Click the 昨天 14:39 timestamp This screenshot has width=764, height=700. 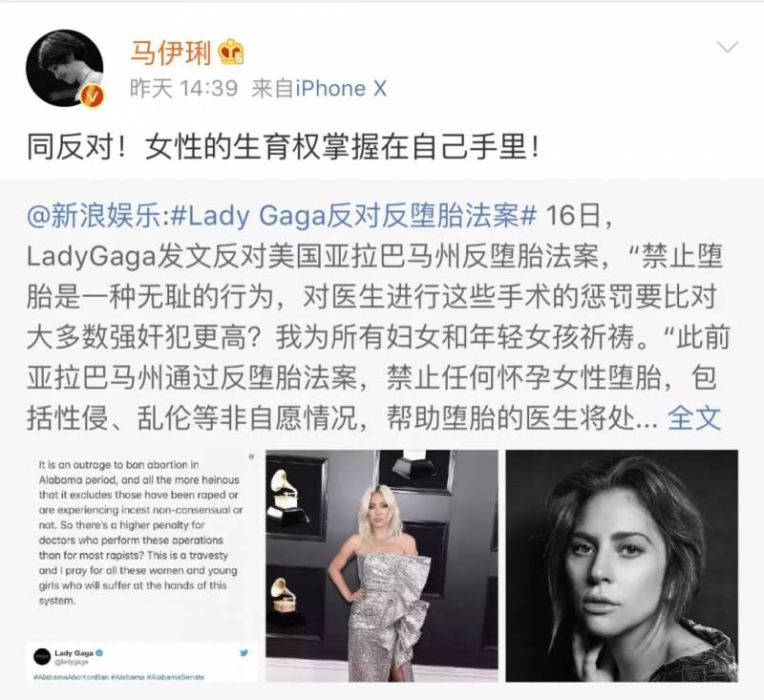pyautogui.click(x=183, y=89)
